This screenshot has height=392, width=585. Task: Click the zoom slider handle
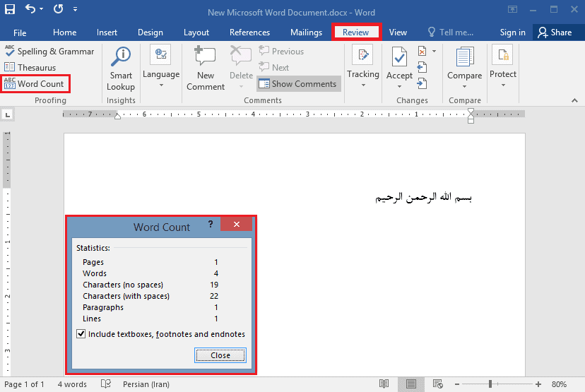click(490, 384)
